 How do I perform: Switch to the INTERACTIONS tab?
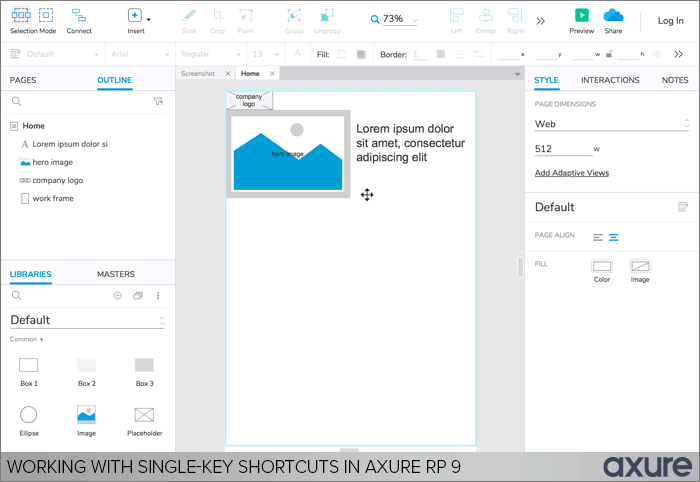[610, 80]
